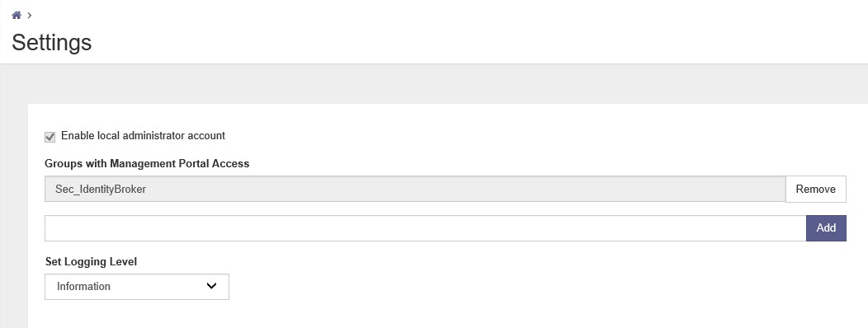Screen dimensions: 868x328
Task: Click the 'Information' value in logging dropdown
Action: [x=83, y=287]
